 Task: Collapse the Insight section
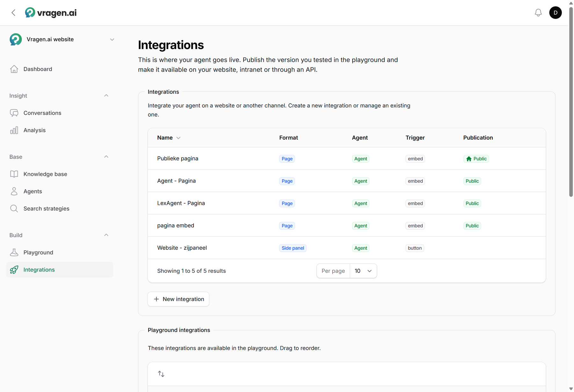pyautogui.click(x=106, y=96)
